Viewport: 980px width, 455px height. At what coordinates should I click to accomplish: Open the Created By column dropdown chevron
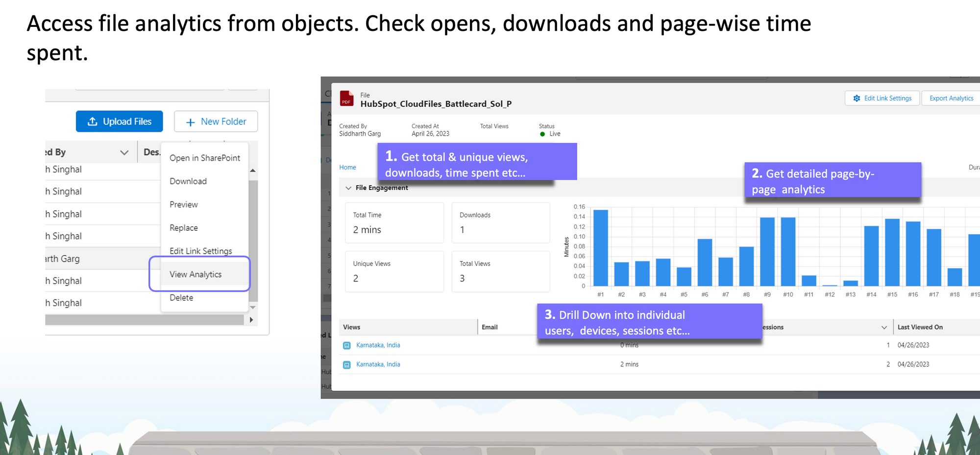pyautogui.click(x=124, y=153)
